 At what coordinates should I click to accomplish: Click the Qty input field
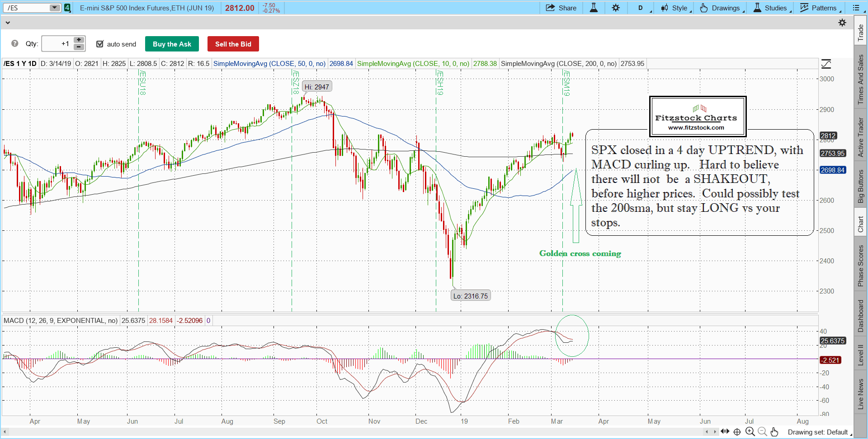click(57, 44)
